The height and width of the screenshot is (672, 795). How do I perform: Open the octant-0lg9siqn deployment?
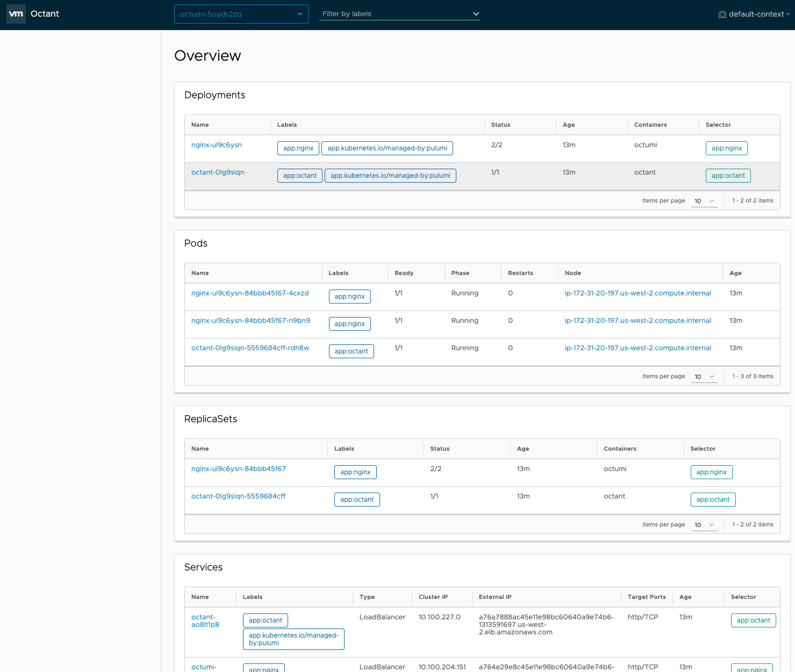click(x=218, y=172)
